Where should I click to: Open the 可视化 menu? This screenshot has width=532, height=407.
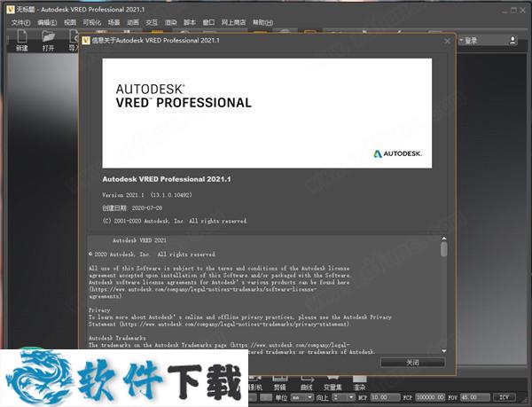coord(92,23)
